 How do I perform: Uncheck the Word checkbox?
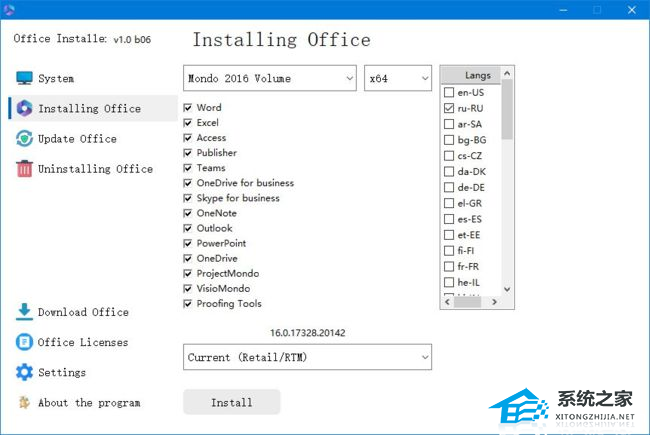188,108
